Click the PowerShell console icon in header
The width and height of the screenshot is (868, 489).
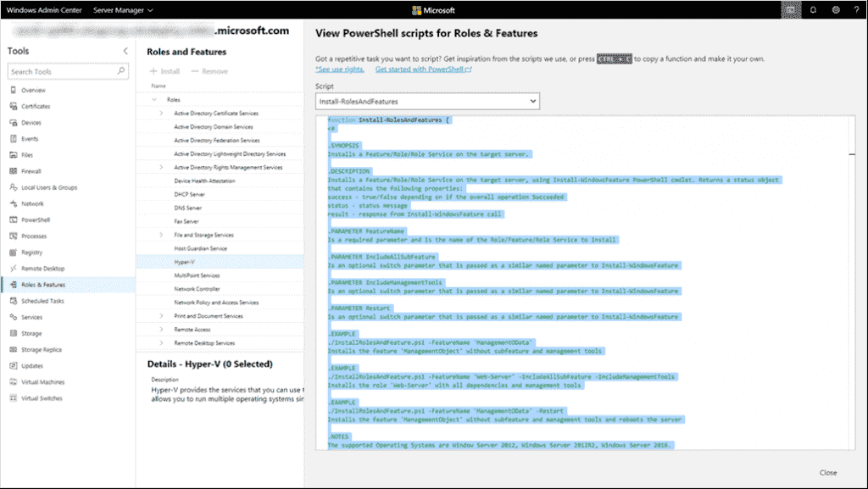tap(791, 10)
